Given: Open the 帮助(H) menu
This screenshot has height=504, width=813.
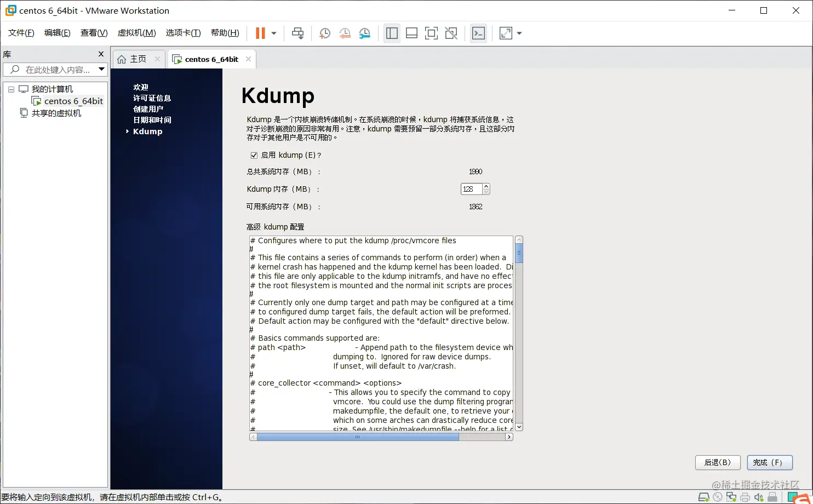Looking at the screenshot, I should (x=225, y=33).
